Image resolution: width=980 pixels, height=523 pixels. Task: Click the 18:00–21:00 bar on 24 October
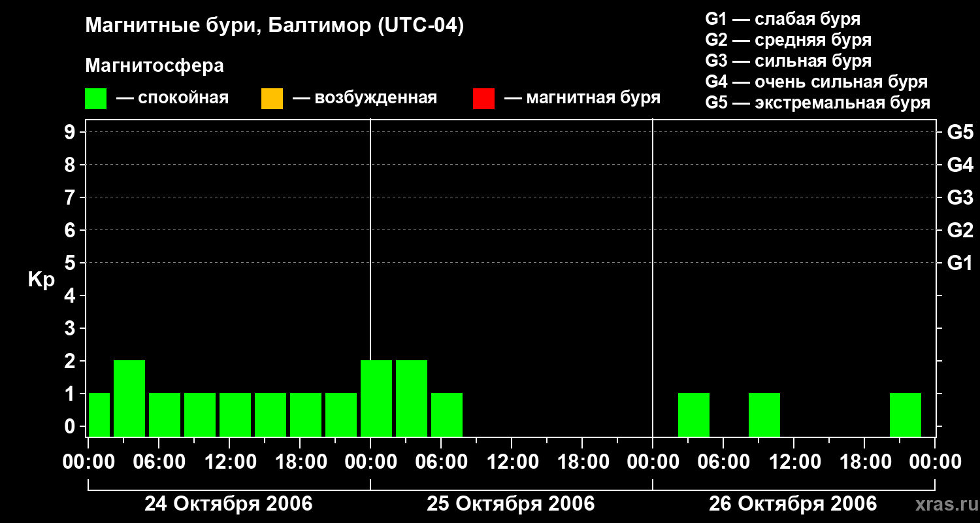click(x=306, y=415)
